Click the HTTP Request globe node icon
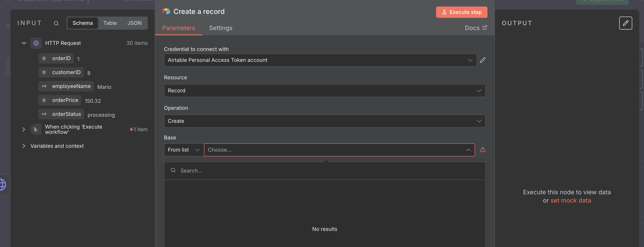644x247 pixels. [36, 43]
